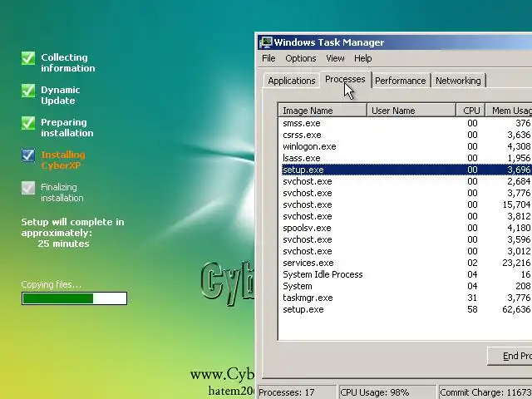Switch to the Performance tab
Image resolution: width=532 pixels, height=399 pixels.
point(401,81)
